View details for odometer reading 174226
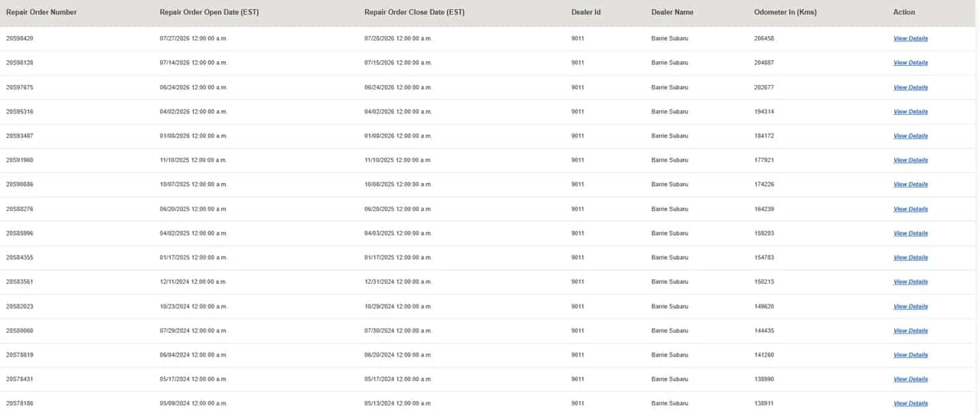 click(910, 184)
